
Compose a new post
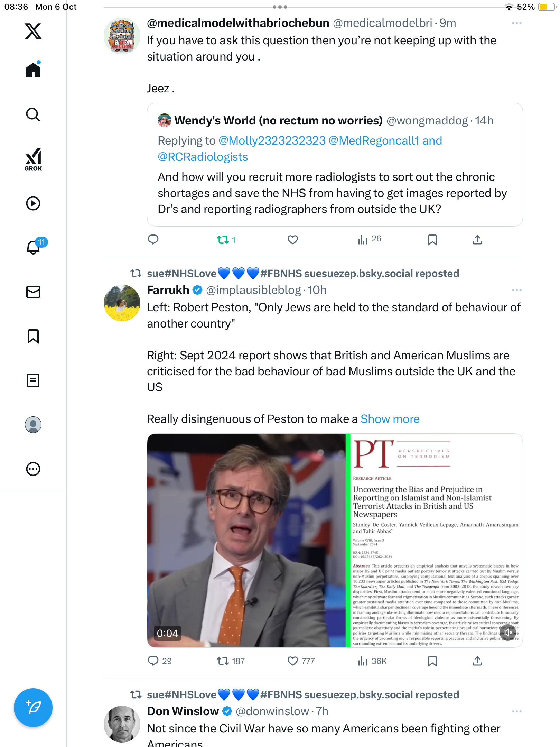click(33, 708)
